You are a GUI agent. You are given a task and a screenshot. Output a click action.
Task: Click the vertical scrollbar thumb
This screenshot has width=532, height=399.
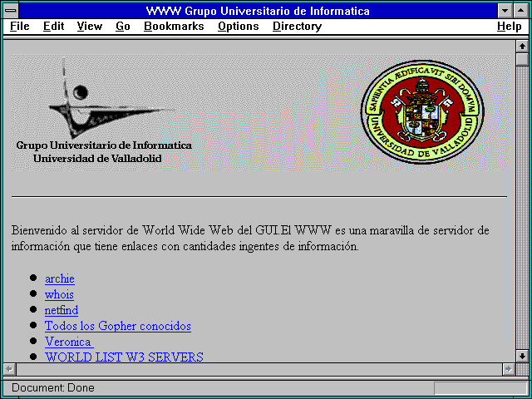click(x=522, y=59)
